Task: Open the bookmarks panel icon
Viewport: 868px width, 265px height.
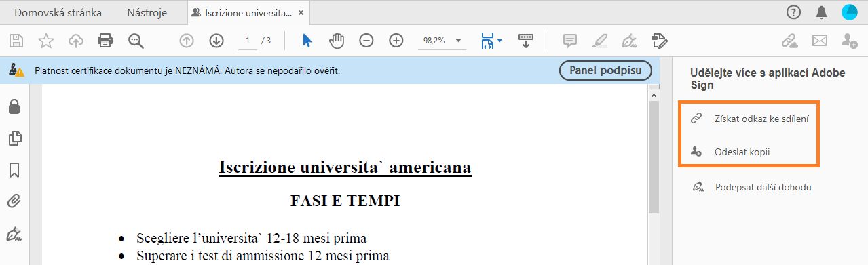Action: pos(14,170)
